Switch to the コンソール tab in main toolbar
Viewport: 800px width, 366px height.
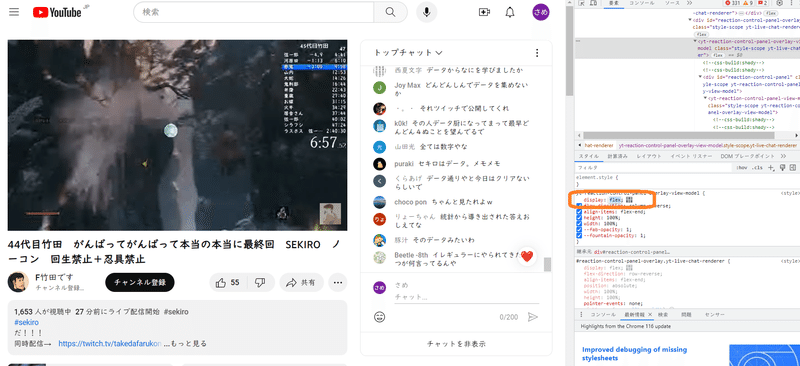(x=641, y=3)
